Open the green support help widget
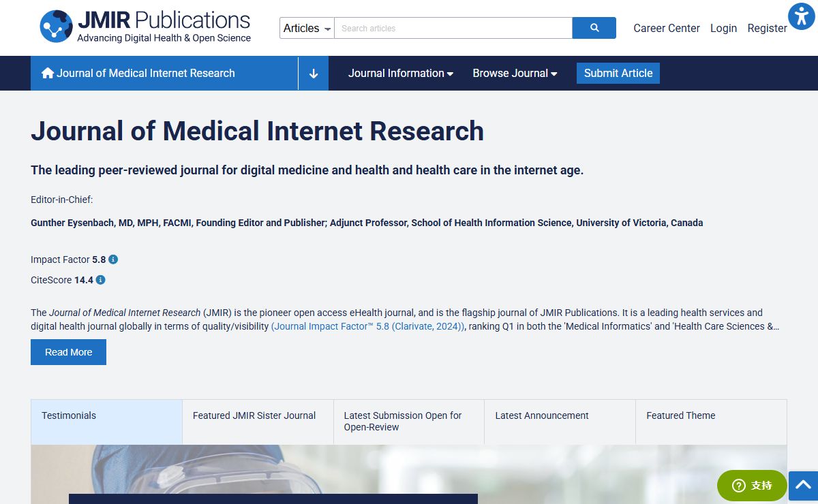The height and width of the screenshot is (504, 818). coord(752,486)
